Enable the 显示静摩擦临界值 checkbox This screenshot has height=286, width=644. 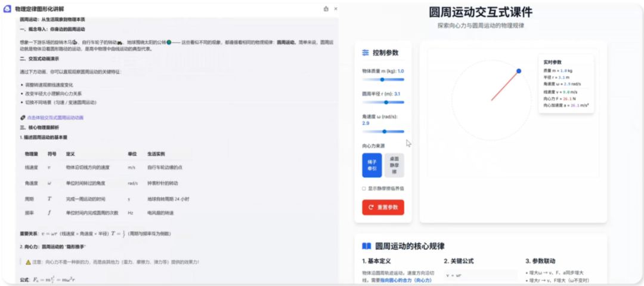(364, 189)
